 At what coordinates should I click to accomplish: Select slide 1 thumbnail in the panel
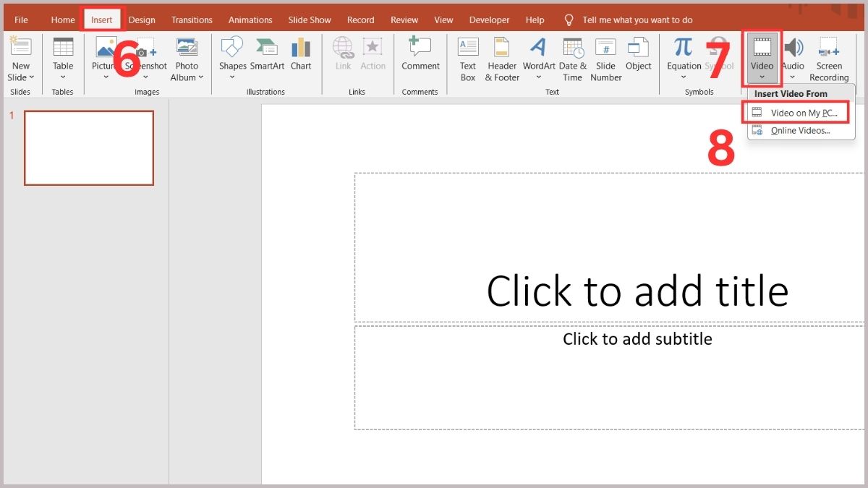pos(88,147)
